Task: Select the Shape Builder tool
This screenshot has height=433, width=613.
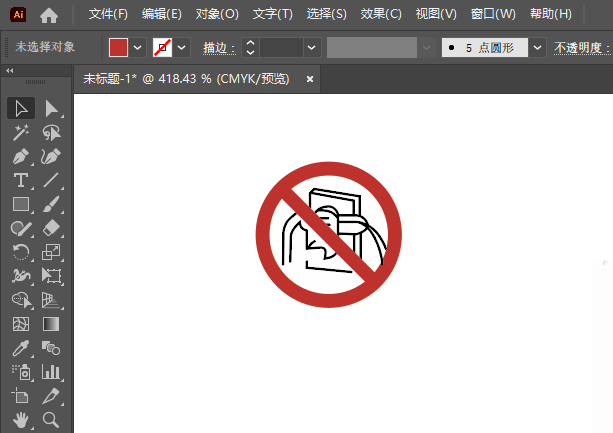Action: click(21, 300)
